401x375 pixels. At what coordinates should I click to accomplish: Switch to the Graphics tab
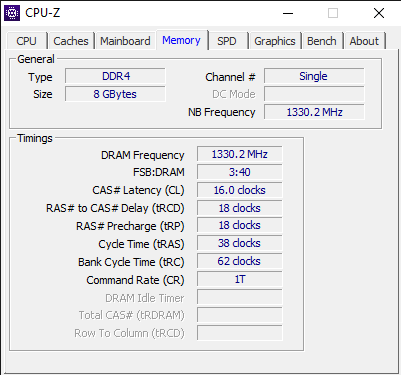pyautogui.click(x=275, y=41)
